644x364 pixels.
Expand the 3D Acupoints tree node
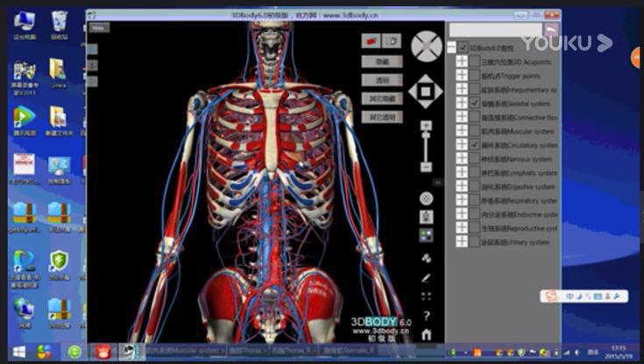point(462,61)
